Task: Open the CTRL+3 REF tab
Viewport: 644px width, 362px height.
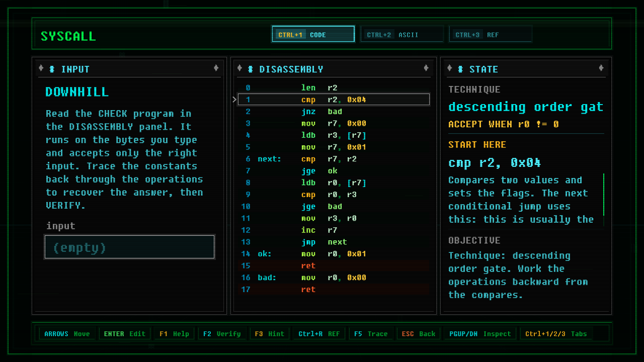Action: [491, 34]
